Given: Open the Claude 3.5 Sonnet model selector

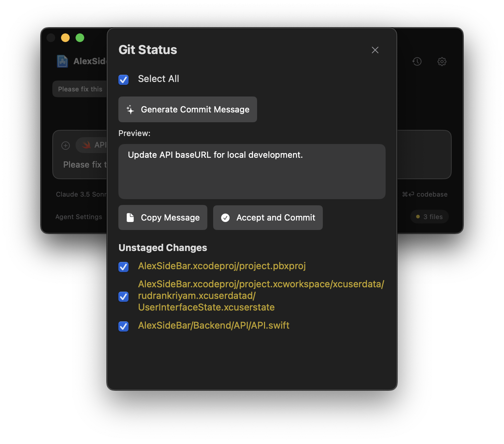Looking at the screenshot, I should pos(81,194).
